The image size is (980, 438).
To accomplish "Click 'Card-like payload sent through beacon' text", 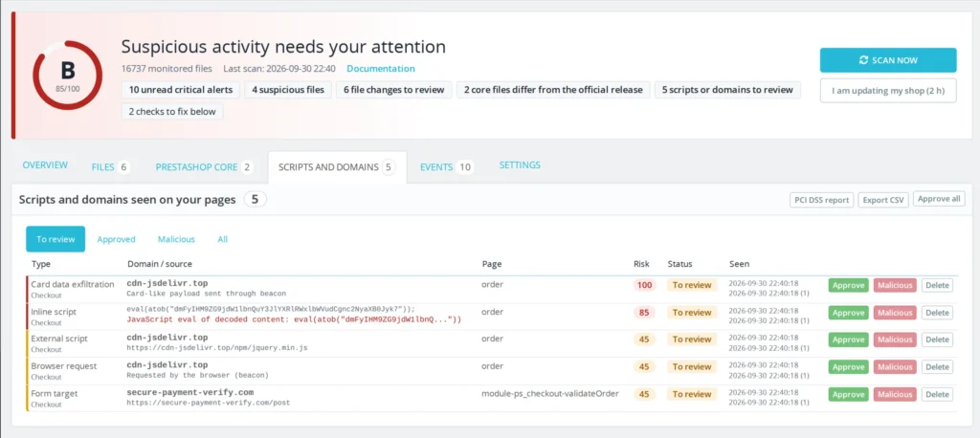I will (x=207, y=293).
